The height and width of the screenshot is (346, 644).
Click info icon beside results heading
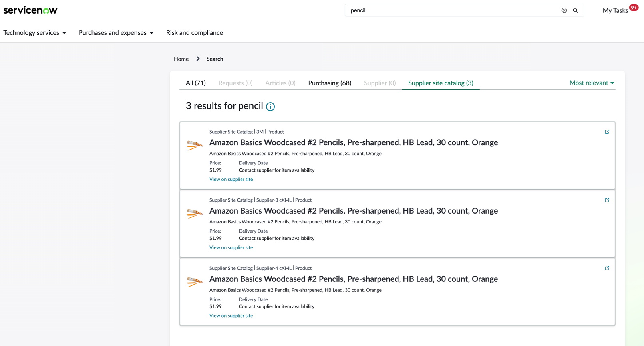tap(270, 107)
